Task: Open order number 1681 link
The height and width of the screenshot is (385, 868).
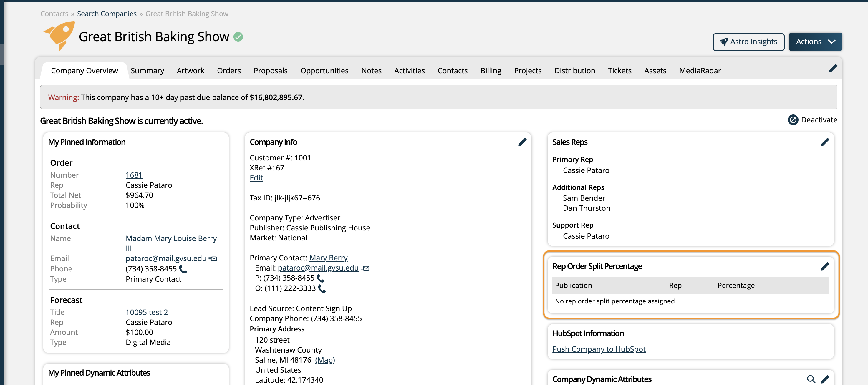Action: (134, 175)
